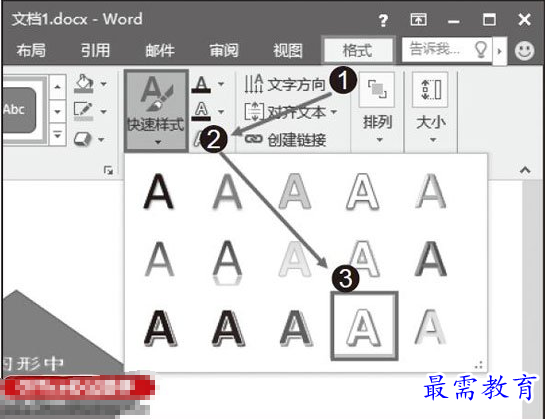Viewport: 545px width, 419px height.
Task: Open the 引用 ribbon tab
Action: [x=95, y=50]
